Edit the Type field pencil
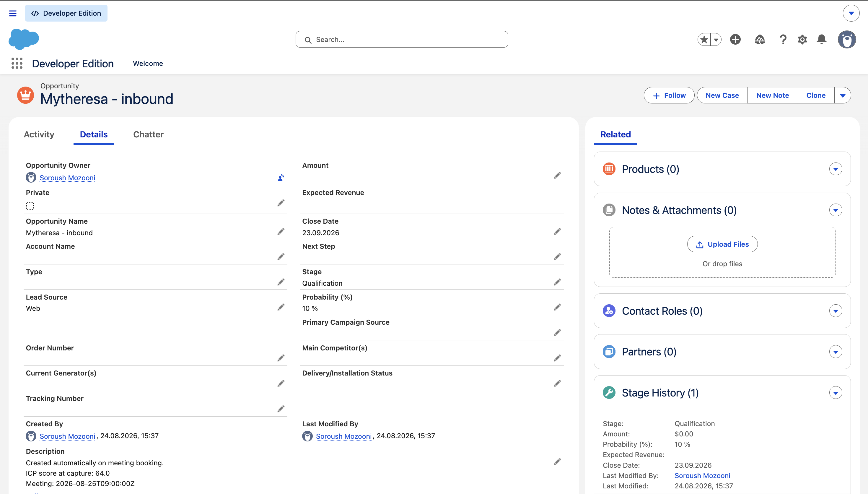868x494 pixels. (281, 282)
